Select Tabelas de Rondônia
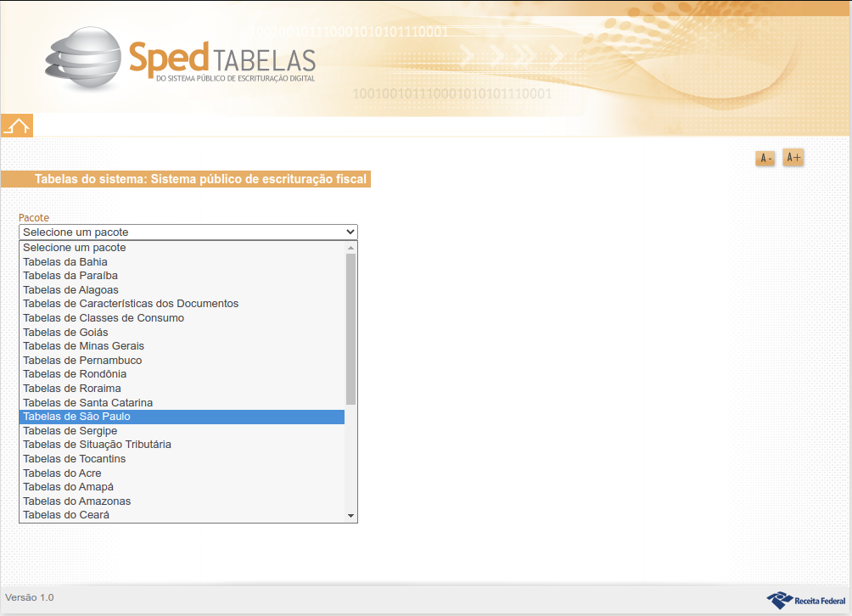 182,374
